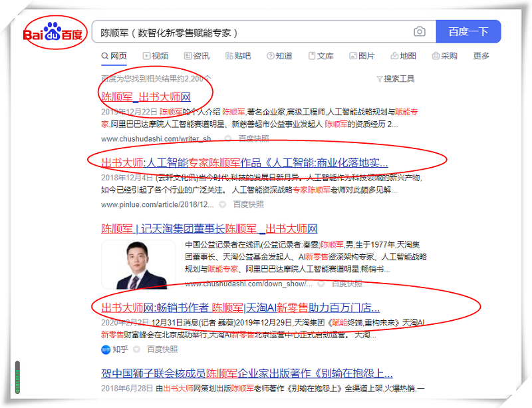Click inside the search input field

253,32
